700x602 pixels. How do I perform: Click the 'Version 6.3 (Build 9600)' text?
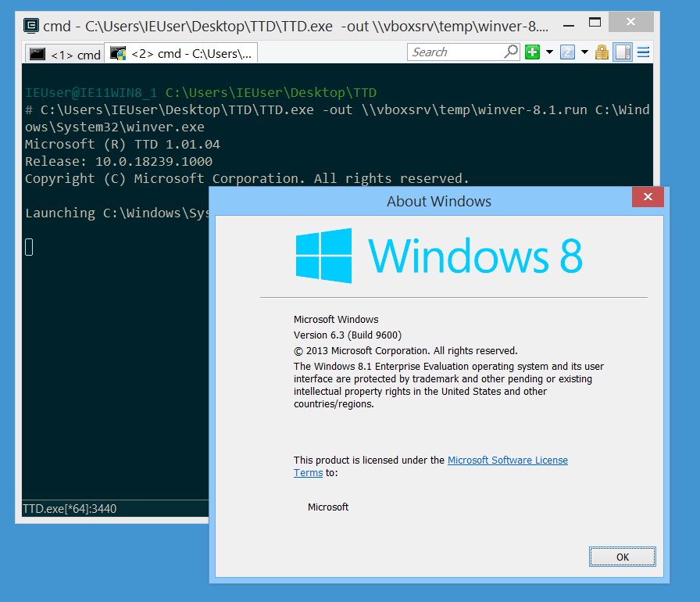point(348,335)
